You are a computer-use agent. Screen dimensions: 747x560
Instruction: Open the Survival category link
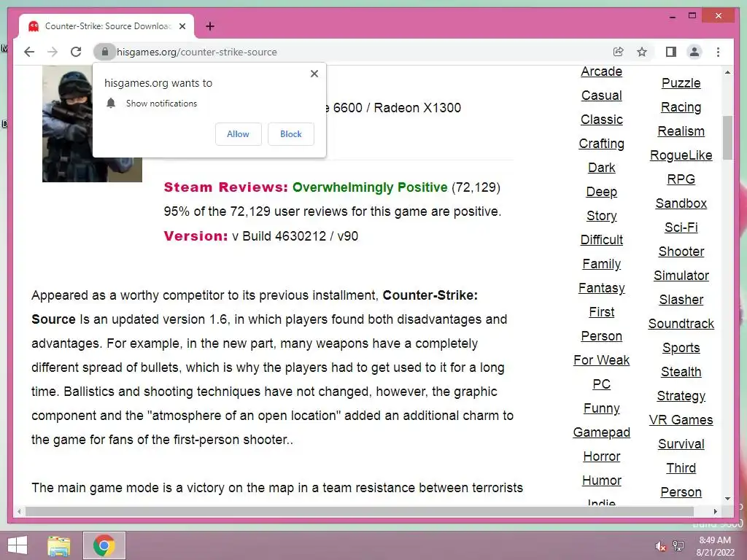pos(681,444)
